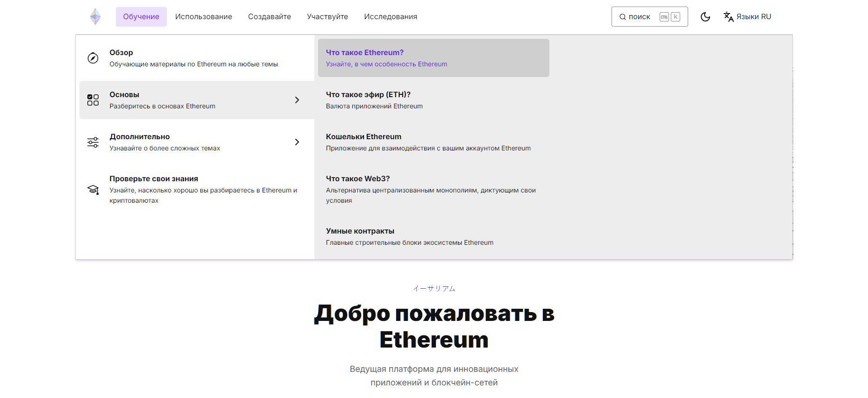Click the compass icon next to Обзор

click(93, 58)
